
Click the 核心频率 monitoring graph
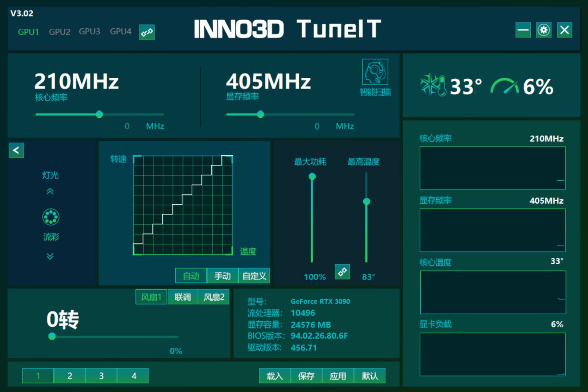point(493,168)
